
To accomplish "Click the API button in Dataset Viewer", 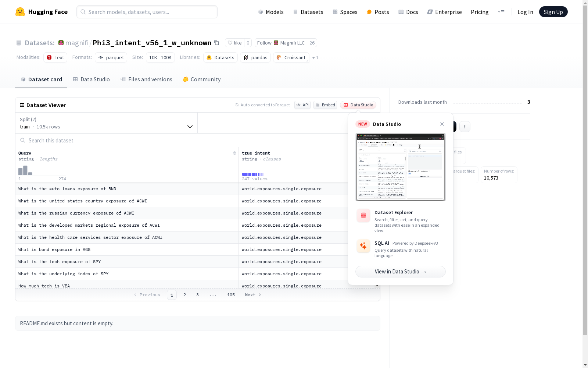I will (302, 105).
